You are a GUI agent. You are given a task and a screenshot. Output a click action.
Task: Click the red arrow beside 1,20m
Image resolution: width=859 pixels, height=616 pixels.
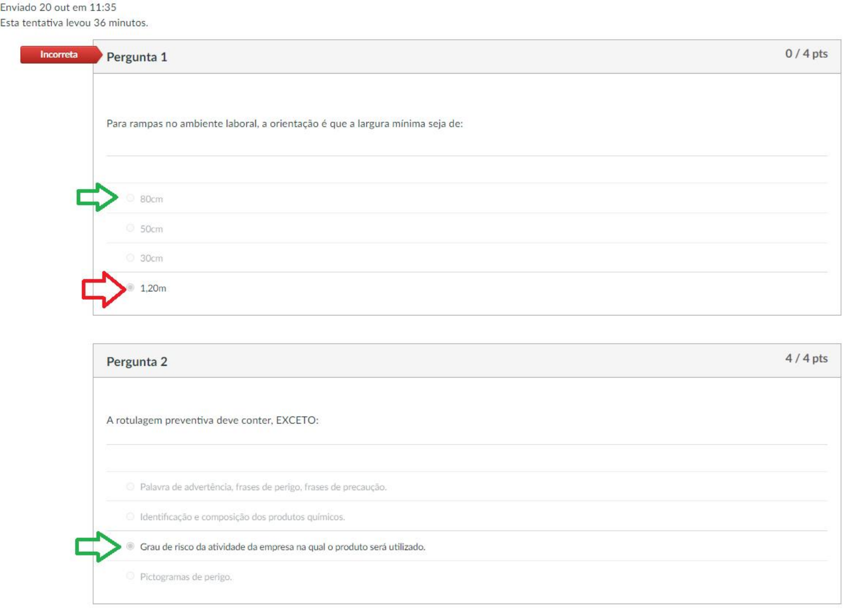click(103, 289)
